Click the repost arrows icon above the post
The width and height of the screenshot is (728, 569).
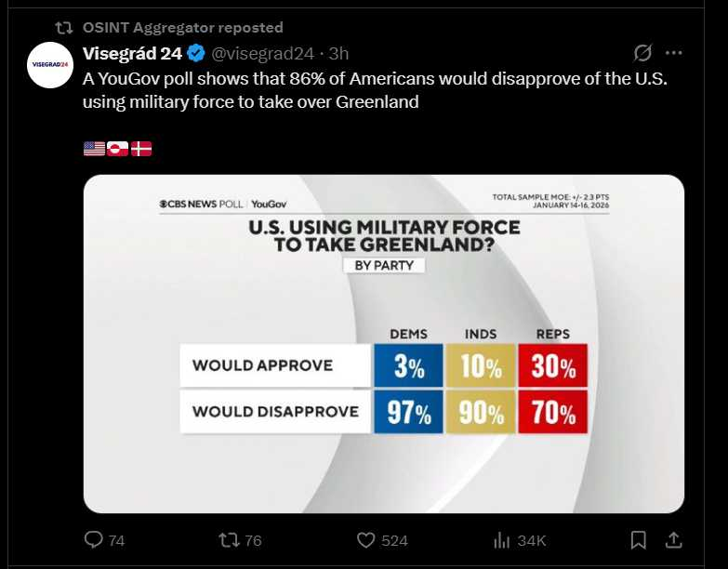click(x=63, y=28)
